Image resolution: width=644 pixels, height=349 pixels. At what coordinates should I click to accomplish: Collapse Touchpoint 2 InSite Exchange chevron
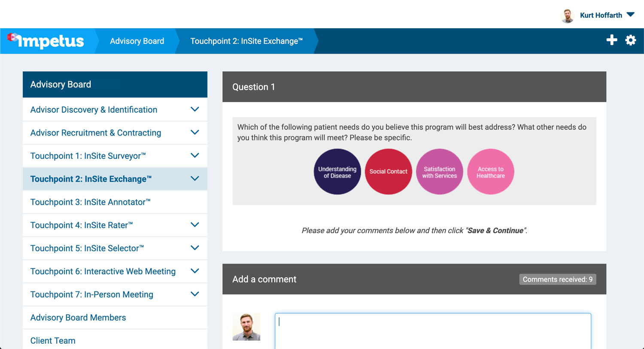pos(194,179)
